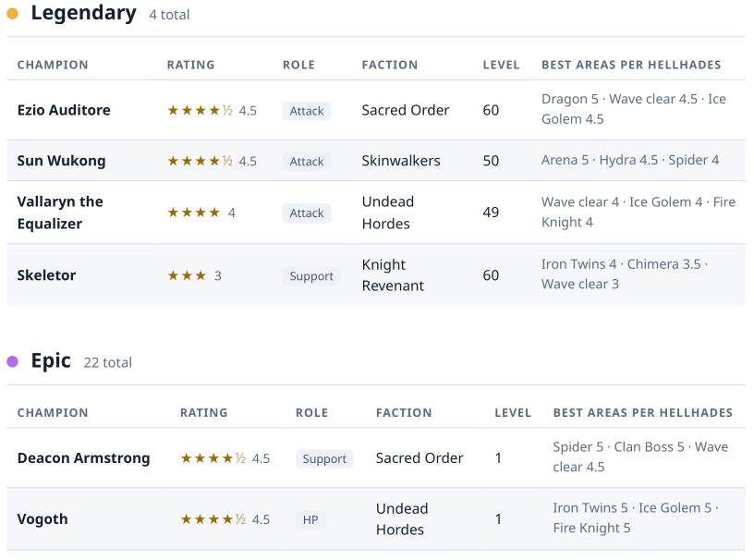
Task: Click Undead Hordes faction in Vallaryn row
Action: coord(388,213)
